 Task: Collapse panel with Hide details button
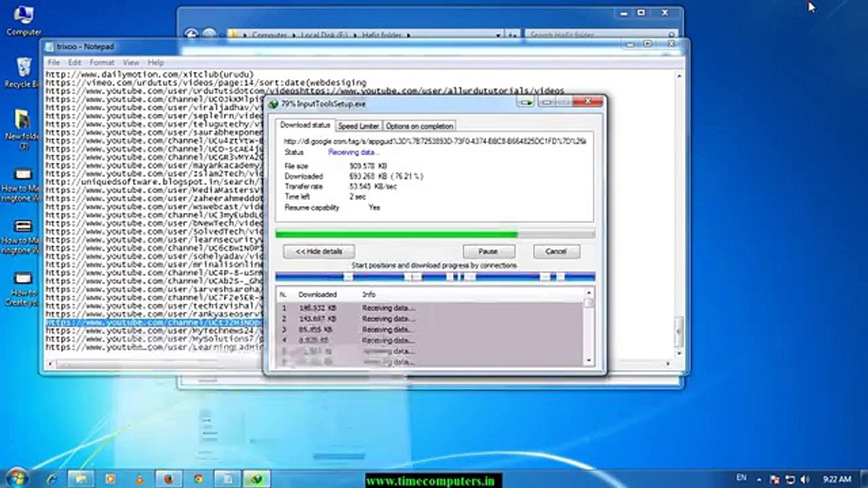click(319, 251)
